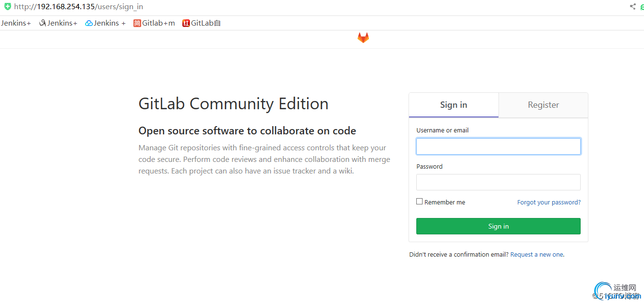The height and width of the screenshot is (304, 644).
Task: Open the GitLab自 bookmark with red icon
Action: tap(202, 23)
